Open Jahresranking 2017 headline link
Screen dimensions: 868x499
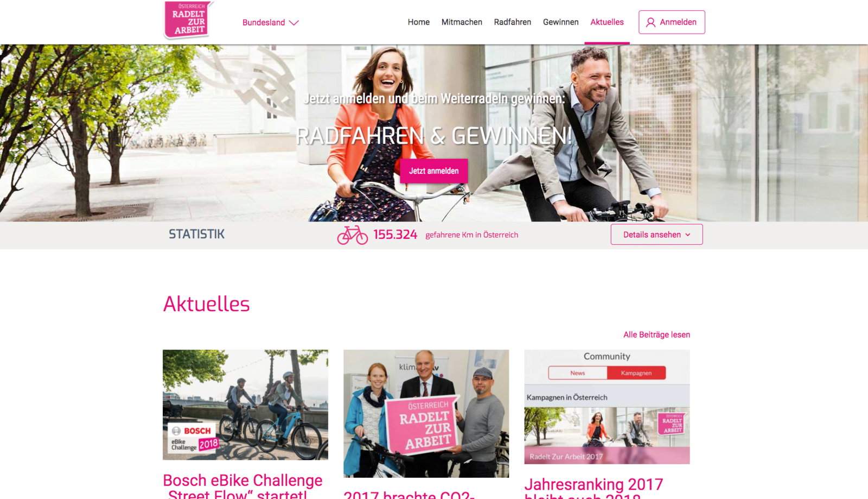[x=593, y=488]
